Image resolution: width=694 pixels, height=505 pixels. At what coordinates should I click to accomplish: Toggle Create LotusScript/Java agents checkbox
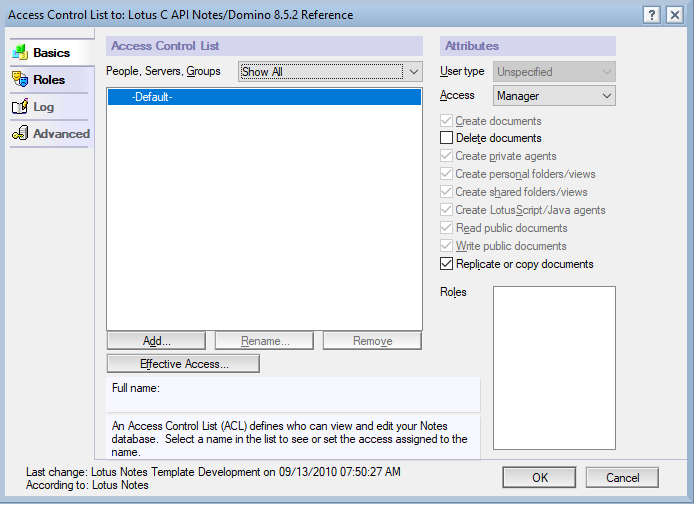[x=446, y=210]
